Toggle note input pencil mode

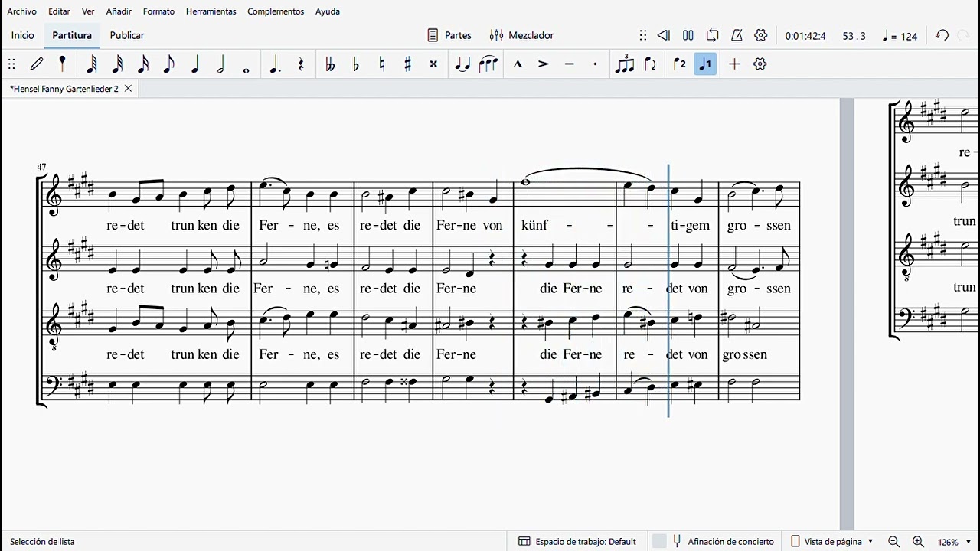coord(37,64)
